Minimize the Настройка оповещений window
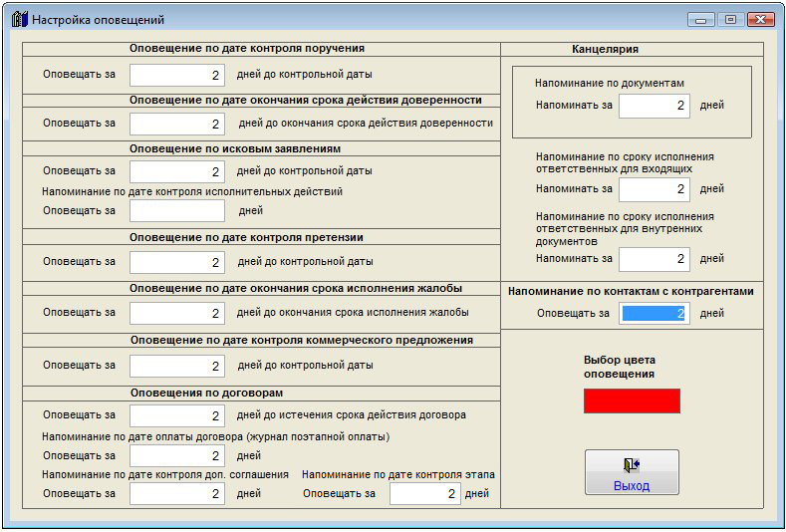 pyautogui.click(x=700, y=20)
